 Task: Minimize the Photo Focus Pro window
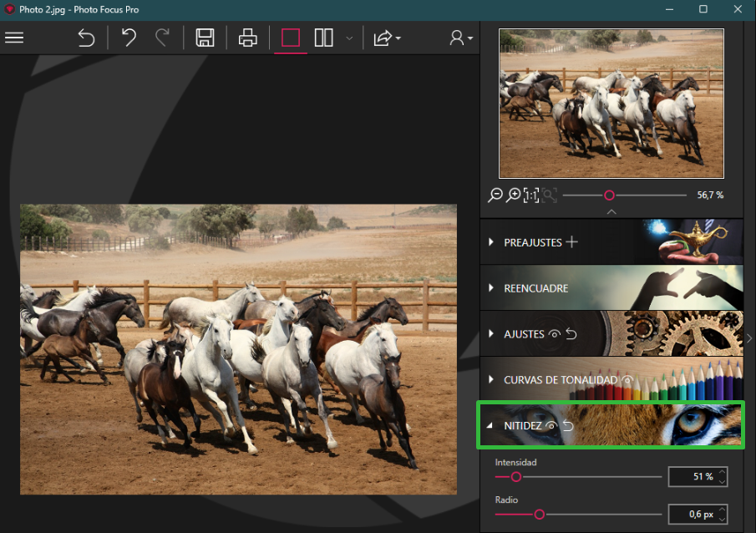[669, 9]
